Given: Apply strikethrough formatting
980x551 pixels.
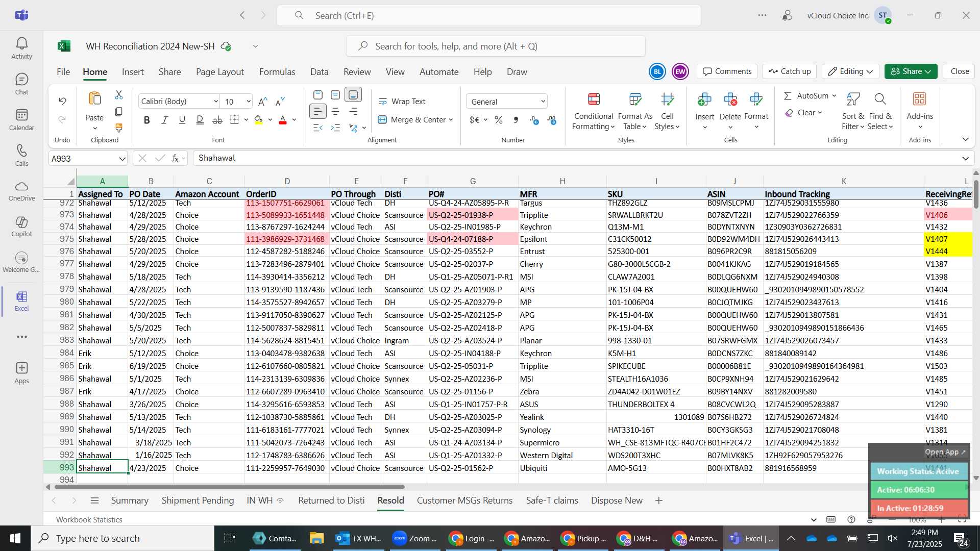Looking at the screenshot, I should pos(217,120).
